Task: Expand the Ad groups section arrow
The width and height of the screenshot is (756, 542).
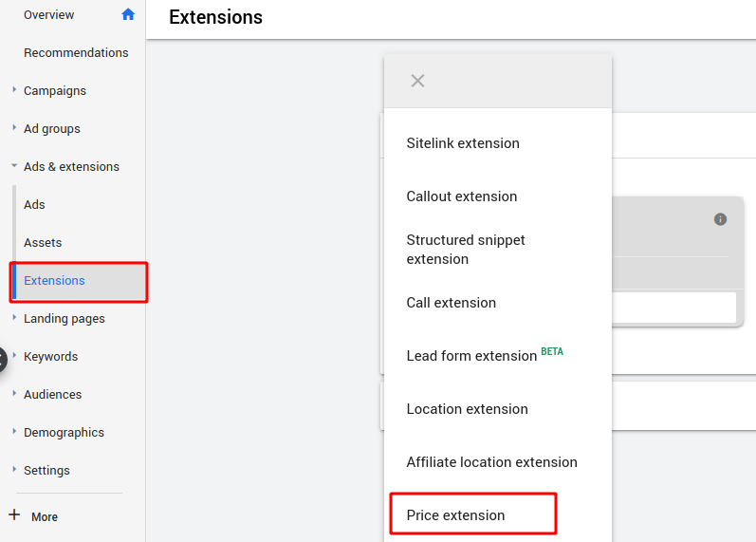Action: tap(14, 128)
